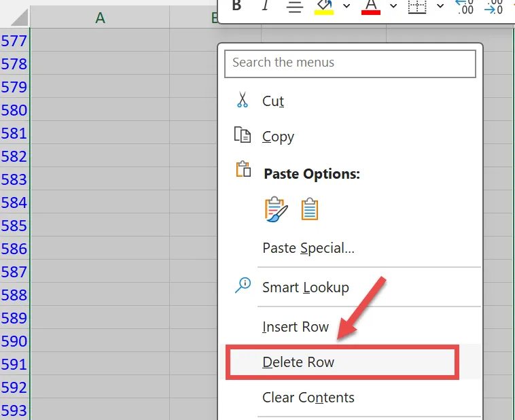Toggle italic formatting in mini toolbar

(x=265, y=6)
